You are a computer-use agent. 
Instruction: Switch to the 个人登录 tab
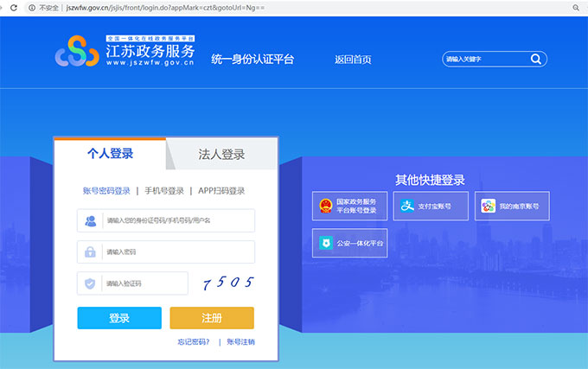tap(110, 154)
